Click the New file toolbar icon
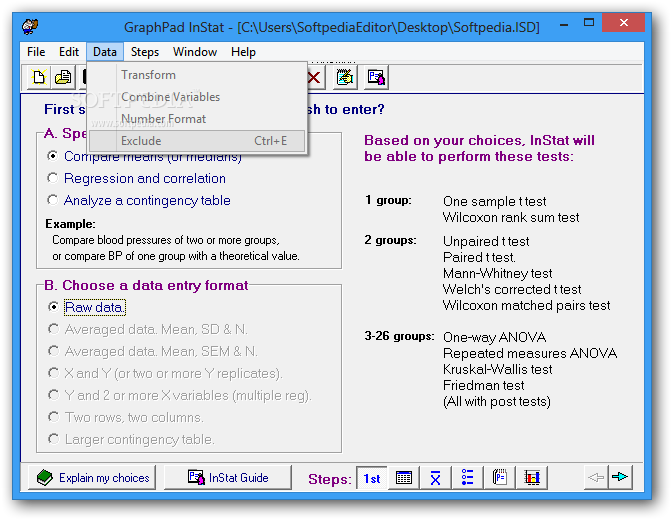This screenshot has height=520, width=672. [x=39, y=78]
